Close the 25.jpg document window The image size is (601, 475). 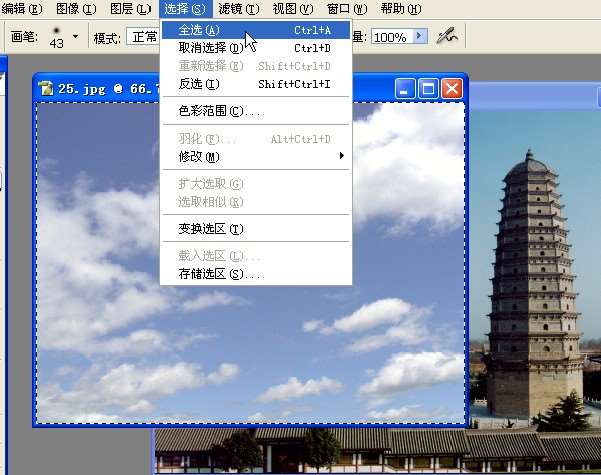click(452, 88)
